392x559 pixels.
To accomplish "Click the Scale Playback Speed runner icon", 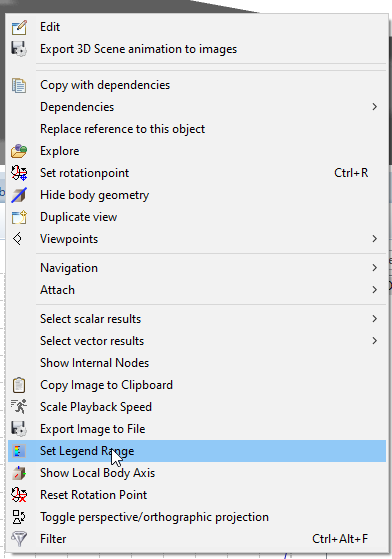I will (19, 407).
